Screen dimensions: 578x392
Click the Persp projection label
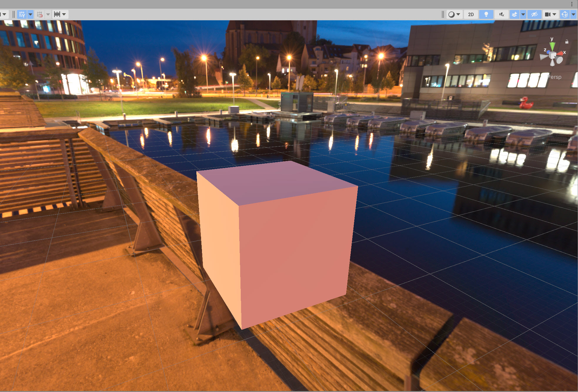(x=555, y=77)
